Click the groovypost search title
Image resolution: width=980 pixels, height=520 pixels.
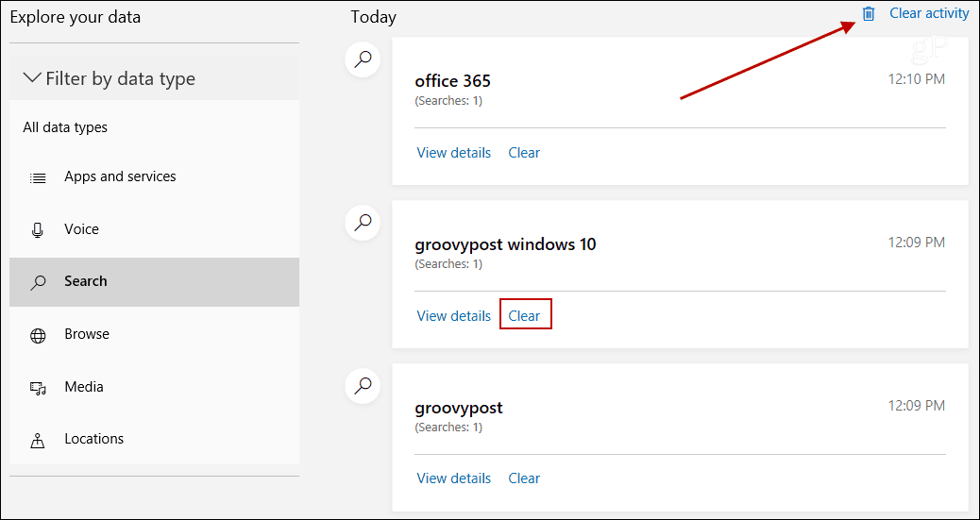click(x=459, y=408)
